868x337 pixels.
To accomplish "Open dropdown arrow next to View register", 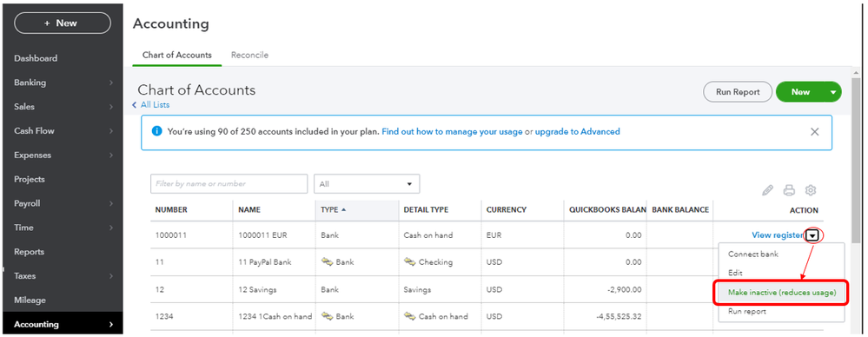I will (812, 235).
